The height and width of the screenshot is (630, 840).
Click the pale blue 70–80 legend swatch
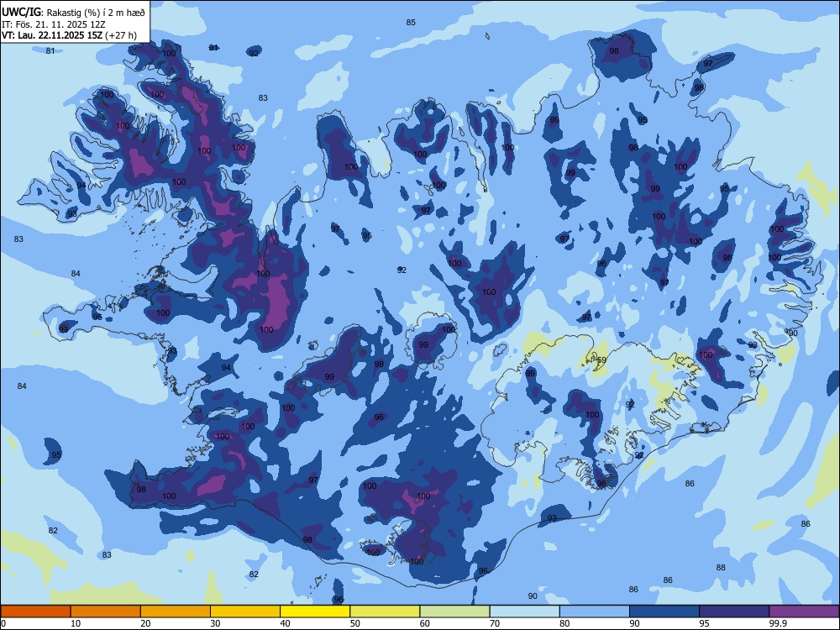[525, 612]
